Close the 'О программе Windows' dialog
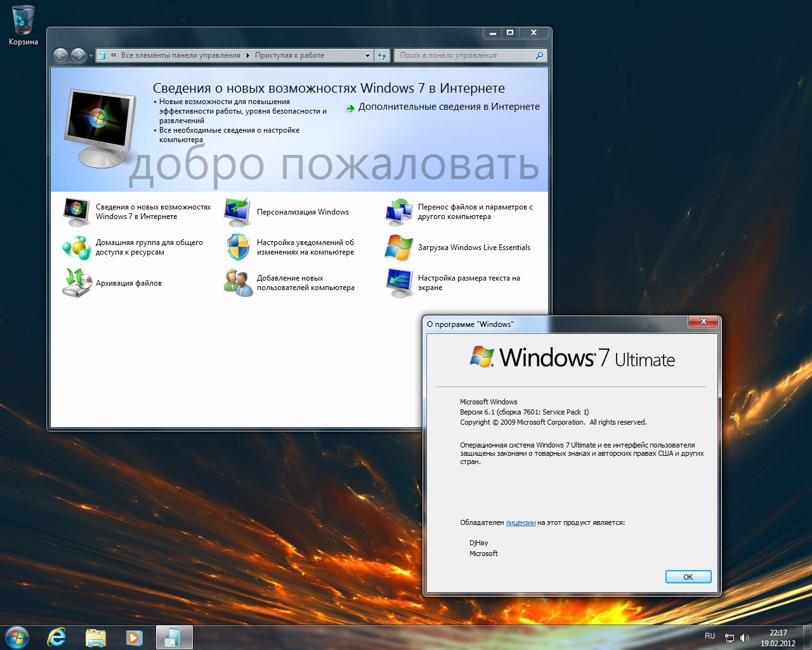This screenshot has width=812, height=650. 704,322
